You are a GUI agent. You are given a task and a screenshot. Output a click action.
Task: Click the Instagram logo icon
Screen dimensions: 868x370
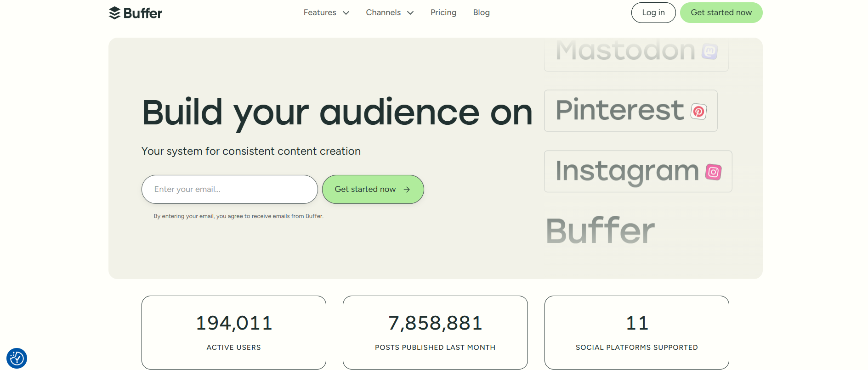[x=714, y=172]
